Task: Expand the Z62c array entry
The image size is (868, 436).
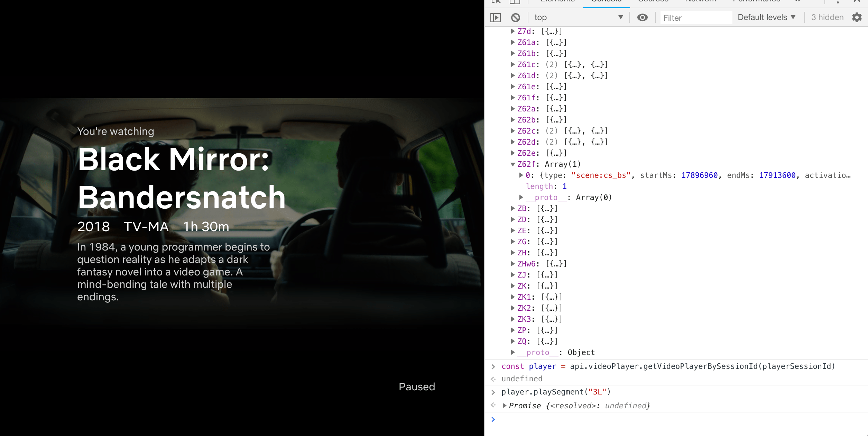Action: tap(513, 131)
